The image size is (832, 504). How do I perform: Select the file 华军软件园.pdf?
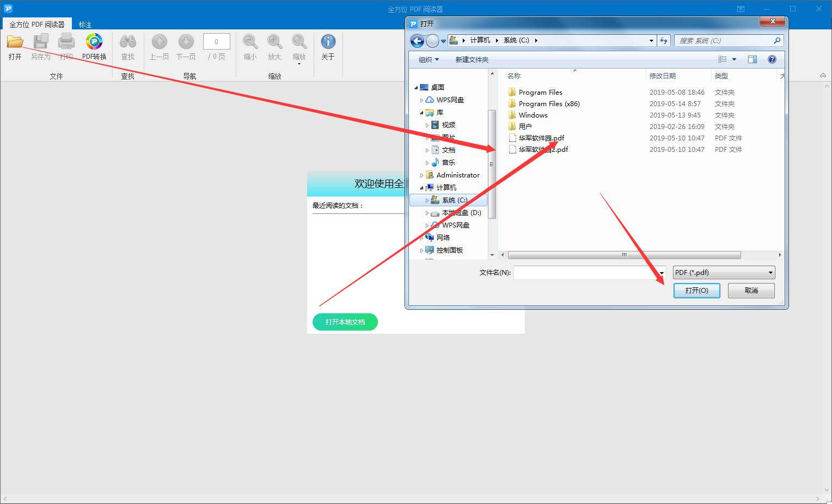[541, 138]
